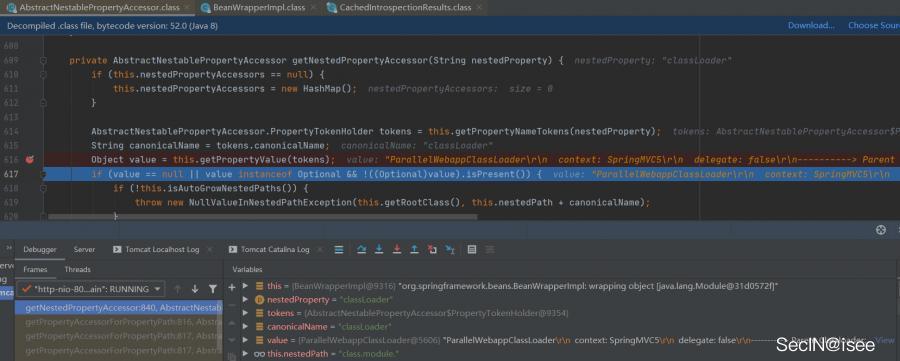Collapse the fold marker at line 618
This screenshot has height=361, width=900.
click(43, 188)
